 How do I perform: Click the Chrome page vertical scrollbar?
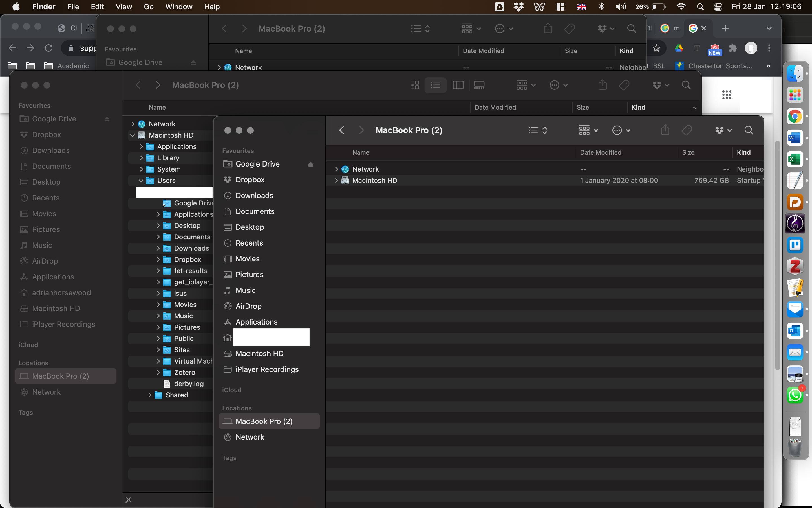point(777,255)
